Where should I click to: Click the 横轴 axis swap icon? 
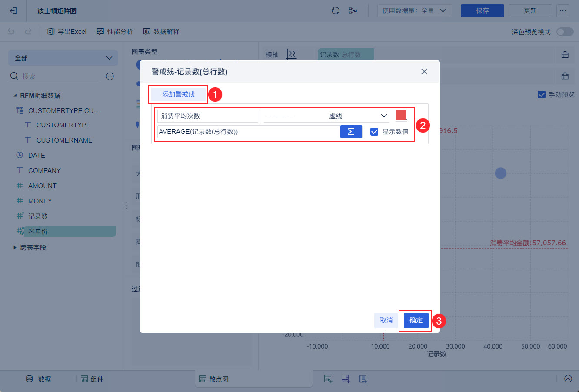(291, 54)
